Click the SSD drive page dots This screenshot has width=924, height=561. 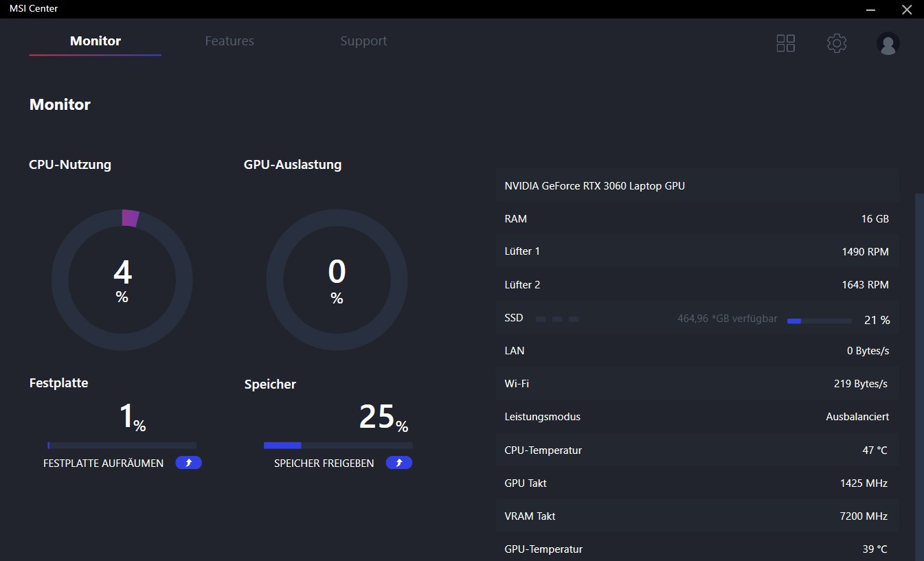pyautogui.click(x=557, y=319)
